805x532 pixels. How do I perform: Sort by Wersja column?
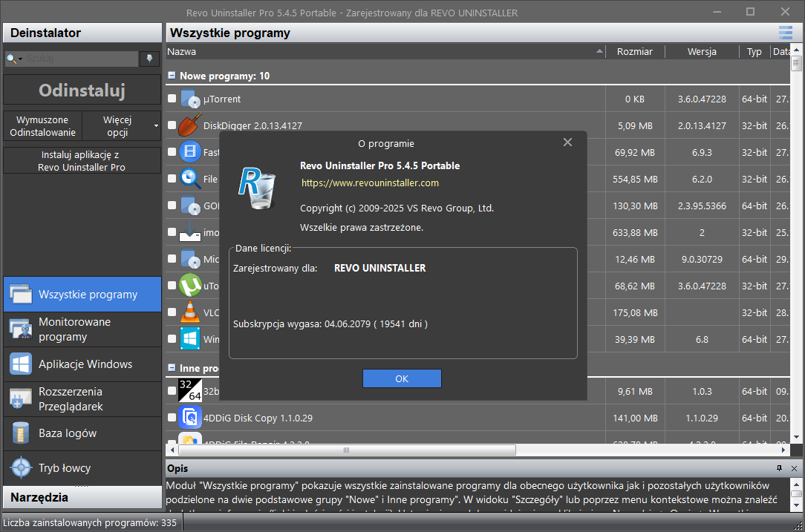702,52
